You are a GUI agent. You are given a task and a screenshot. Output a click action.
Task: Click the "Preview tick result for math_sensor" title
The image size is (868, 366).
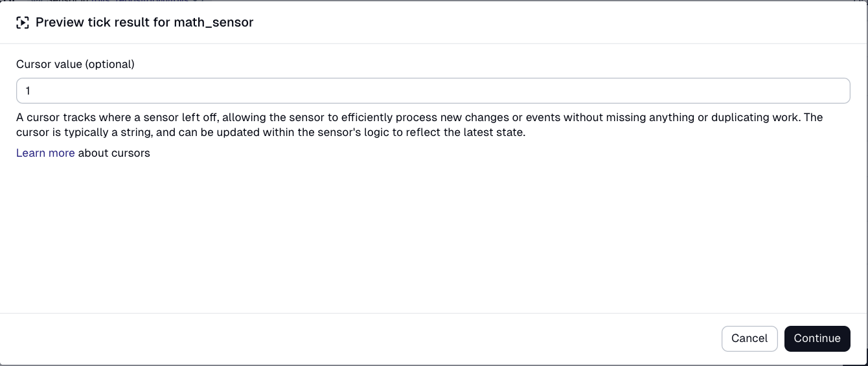[x=144, y=23]
